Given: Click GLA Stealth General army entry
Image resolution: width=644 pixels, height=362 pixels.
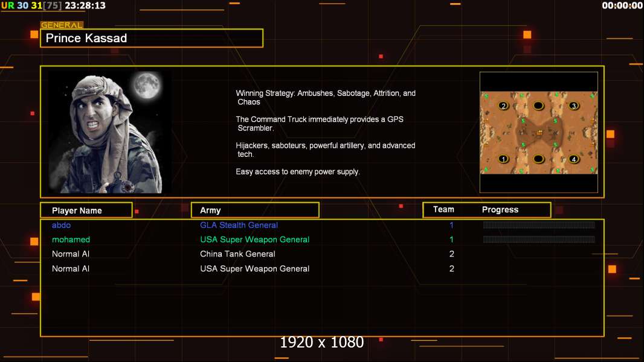Looking at the screenshot, I should point(239,225).
